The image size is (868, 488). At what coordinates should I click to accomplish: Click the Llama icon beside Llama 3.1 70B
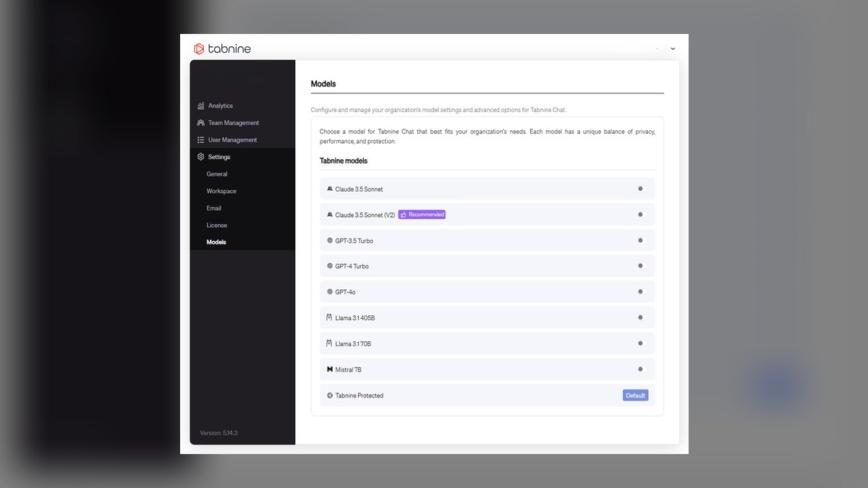[x=330, y=343]
